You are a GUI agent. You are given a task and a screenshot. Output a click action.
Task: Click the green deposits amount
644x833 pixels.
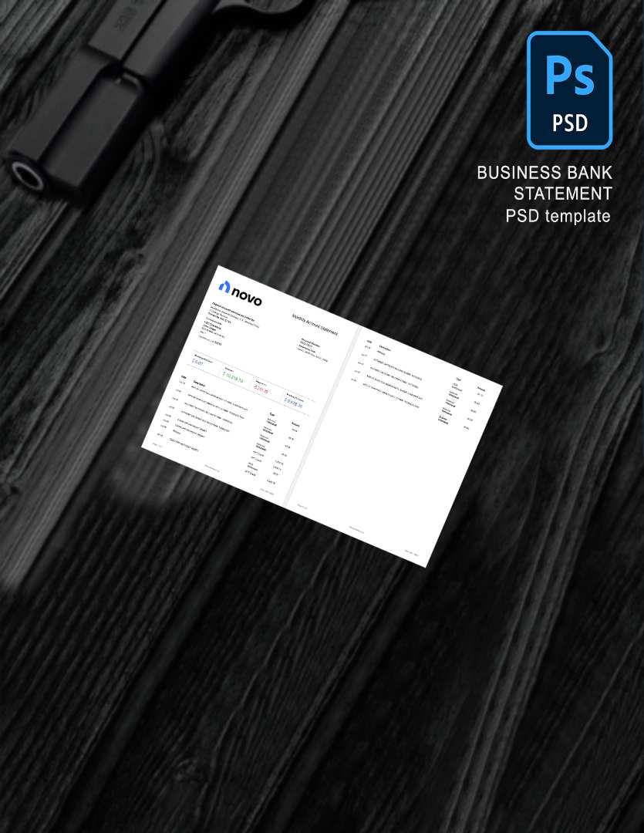(x=232, y=377)
